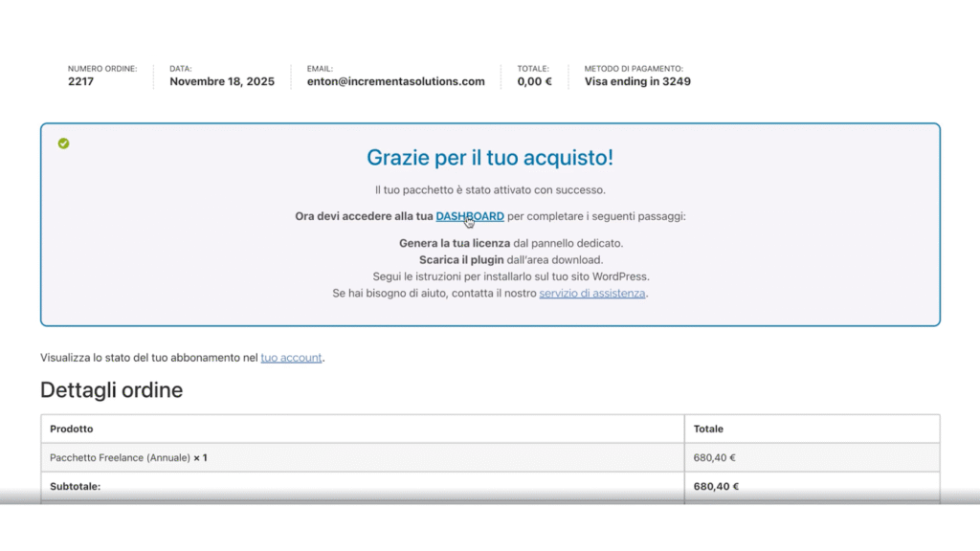The width and height of the screenshot is (980, 551).
Task: Click the 'pacchetto è stato attivato' message
Action: [x=490, y=190]
